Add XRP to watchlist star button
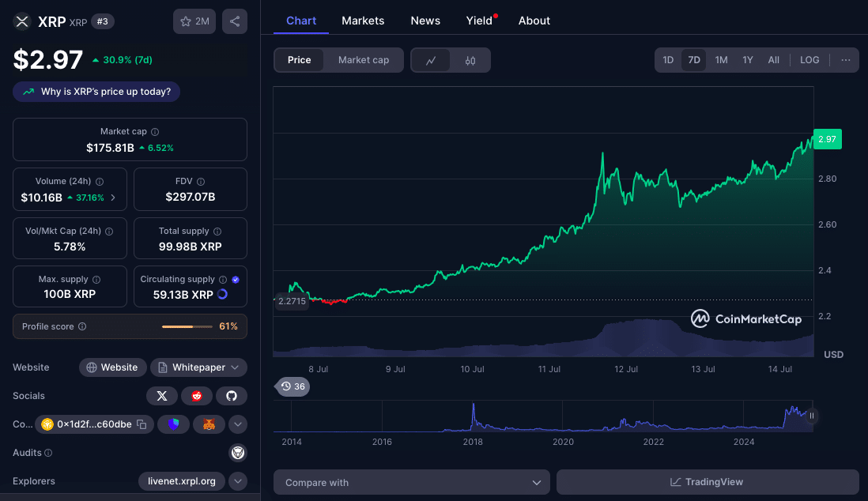The image size is (868, 501). [194, 21]
